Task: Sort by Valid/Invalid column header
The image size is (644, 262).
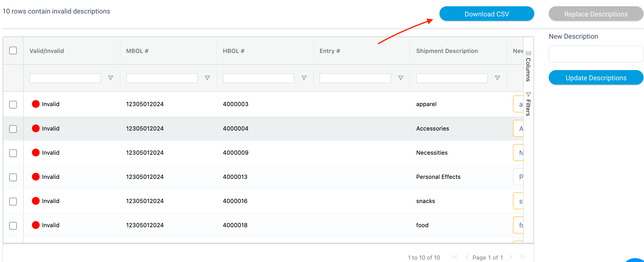Action: [47, 51]
